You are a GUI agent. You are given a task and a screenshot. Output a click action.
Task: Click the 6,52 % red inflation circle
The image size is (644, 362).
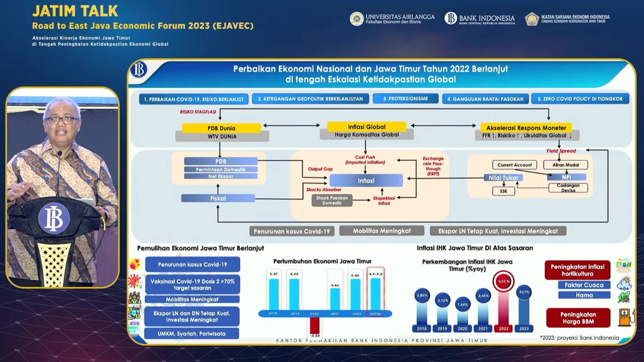pyautogui.click(x=503, y=282)
